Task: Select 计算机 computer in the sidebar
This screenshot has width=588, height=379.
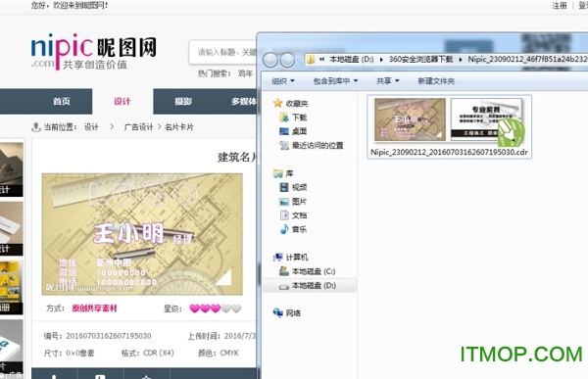Action: pyautogui.click(x=291, y=258)
